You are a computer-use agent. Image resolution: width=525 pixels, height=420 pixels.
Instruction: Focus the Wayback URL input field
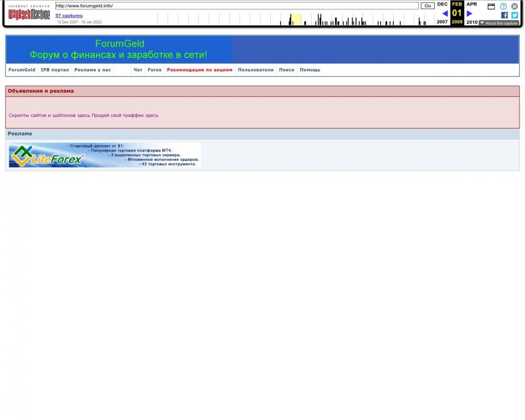tap(237, 6)
